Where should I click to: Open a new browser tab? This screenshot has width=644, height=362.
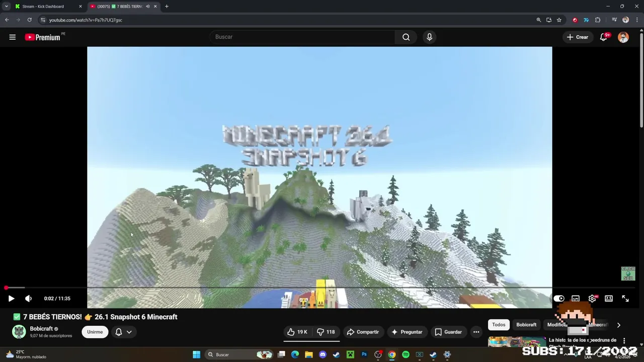(x=167, y=7)
